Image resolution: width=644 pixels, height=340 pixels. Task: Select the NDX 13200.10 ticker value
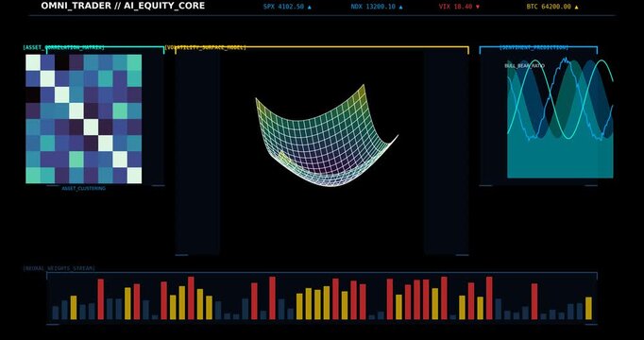(x=377, y=7)
